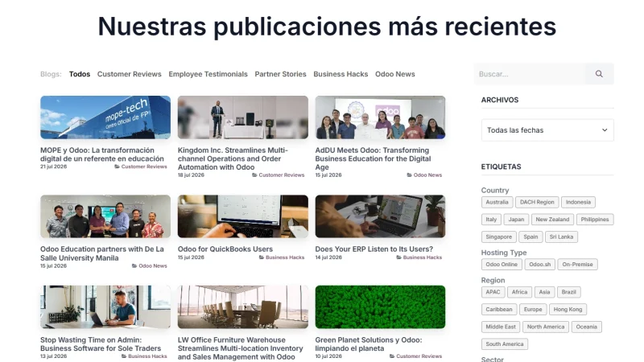Click the green forest thumbnail

click(380, 307)
